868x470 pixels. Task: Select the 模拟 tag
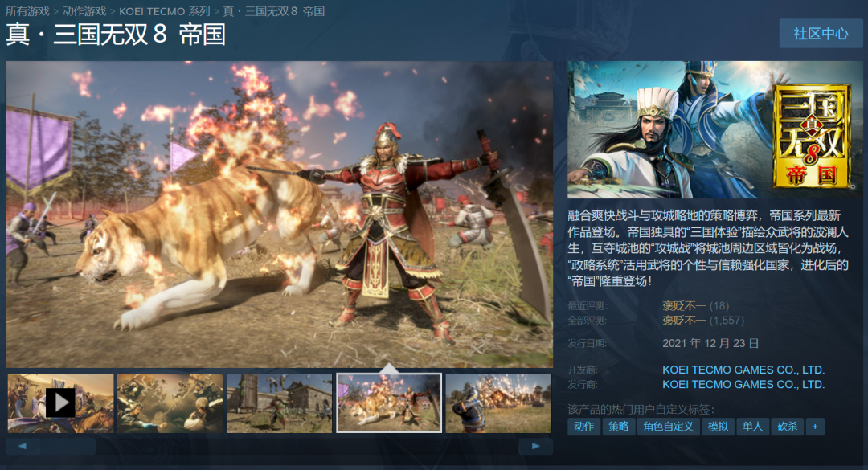click(x=718, y=427)
